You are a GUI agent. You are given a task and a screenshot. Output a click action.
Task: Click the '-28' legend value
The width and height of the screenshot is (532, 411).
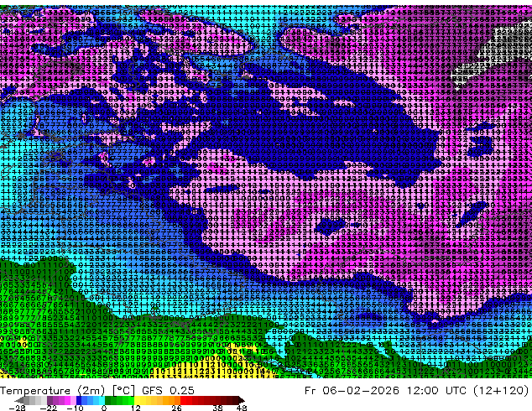click(18, 408)
